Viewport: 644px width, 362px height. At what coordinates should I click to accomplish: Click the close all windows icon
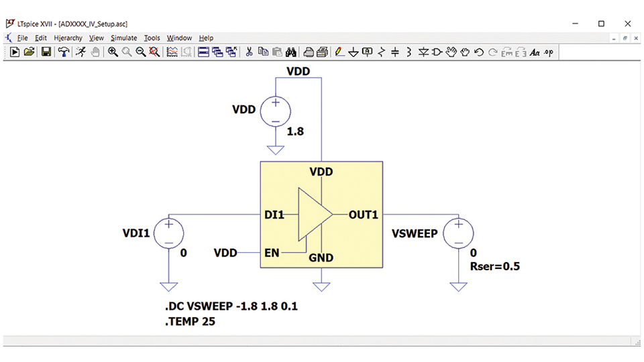231,52
